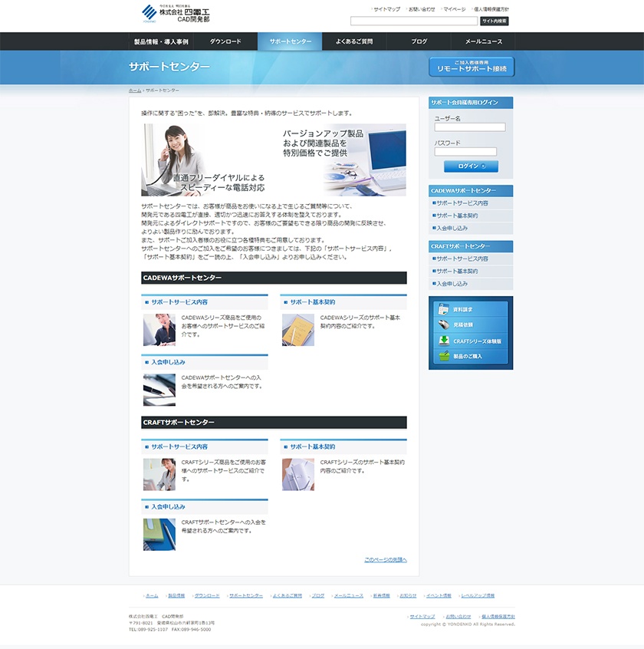This screenshot has height=649, width=644.
Task: Open the ブログ tab in navigation bar
Action: [419, 41]
